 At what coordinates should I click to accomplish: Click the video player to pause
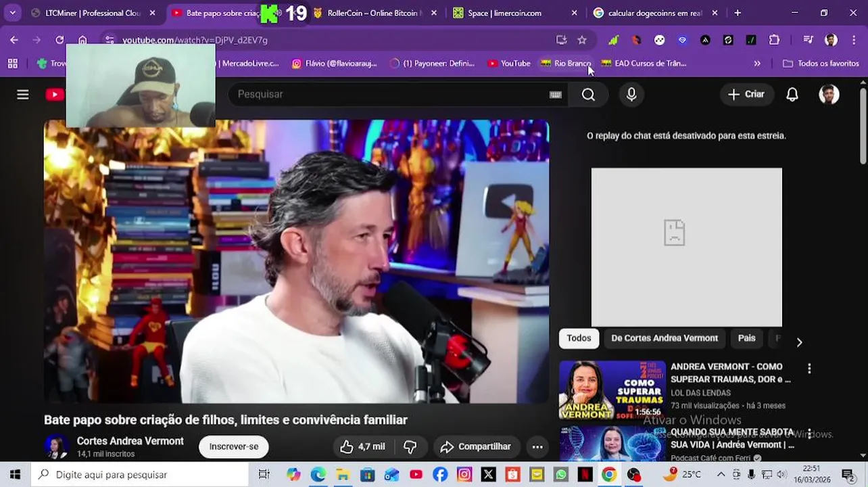[296, 262]
